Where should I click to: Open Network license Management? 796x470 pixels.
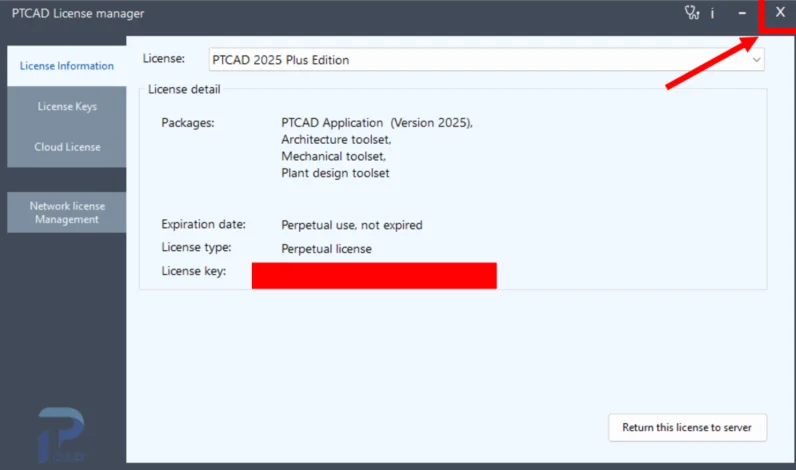67,213
